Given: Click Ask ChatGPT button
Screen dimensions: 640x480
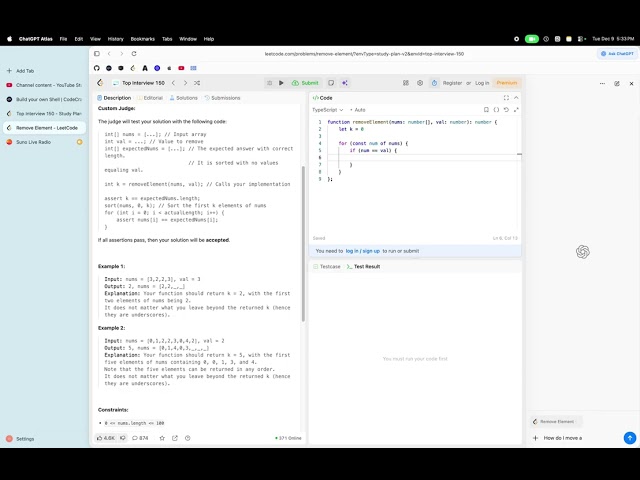Looking at the screenshot, I should click(x=618, y=53).
